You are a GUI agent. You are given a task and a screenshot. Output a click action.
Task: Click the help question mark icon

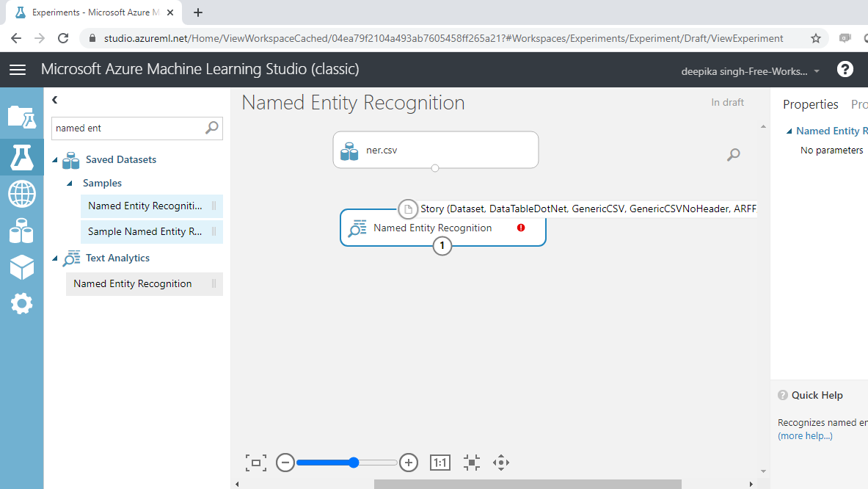[x=845, y=69]
